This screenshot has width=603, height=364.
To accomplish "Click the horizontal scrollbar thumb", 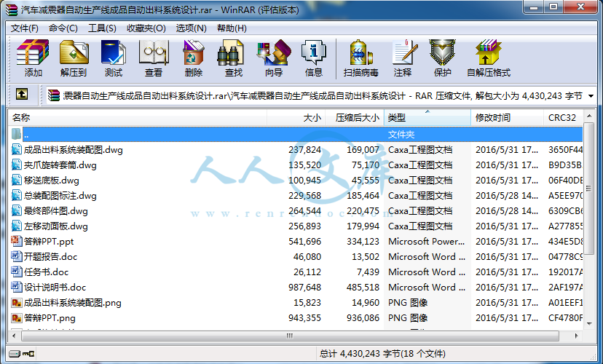I will point(290,336).
